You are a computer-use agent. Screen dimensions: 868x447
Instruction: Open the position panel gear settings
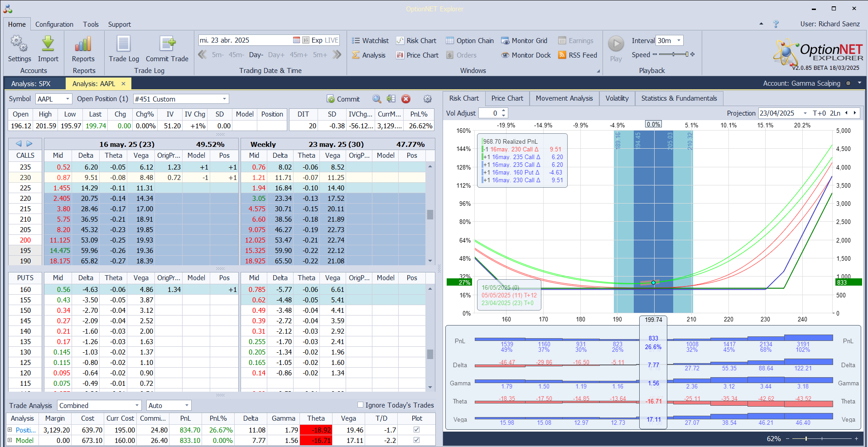coord(427,99)
